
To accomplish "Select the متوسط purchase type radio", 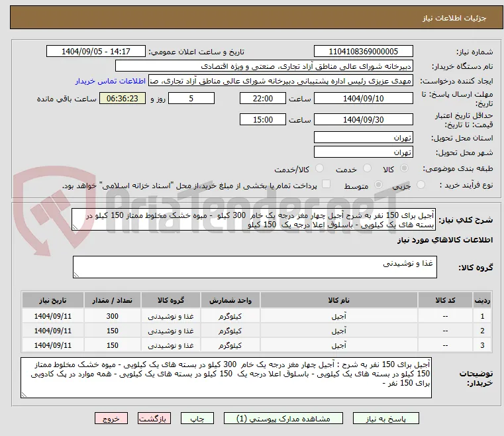I will point(379,185).
